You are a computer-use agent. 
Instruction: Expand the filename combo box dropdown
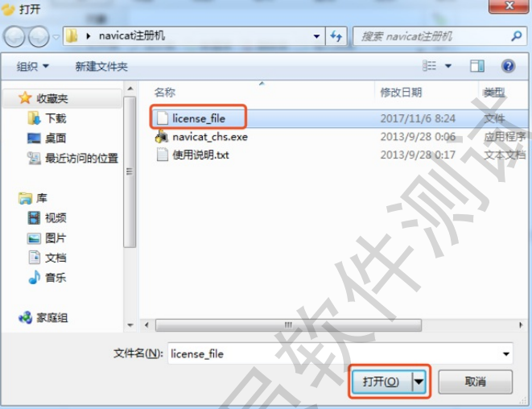point(506,354)
